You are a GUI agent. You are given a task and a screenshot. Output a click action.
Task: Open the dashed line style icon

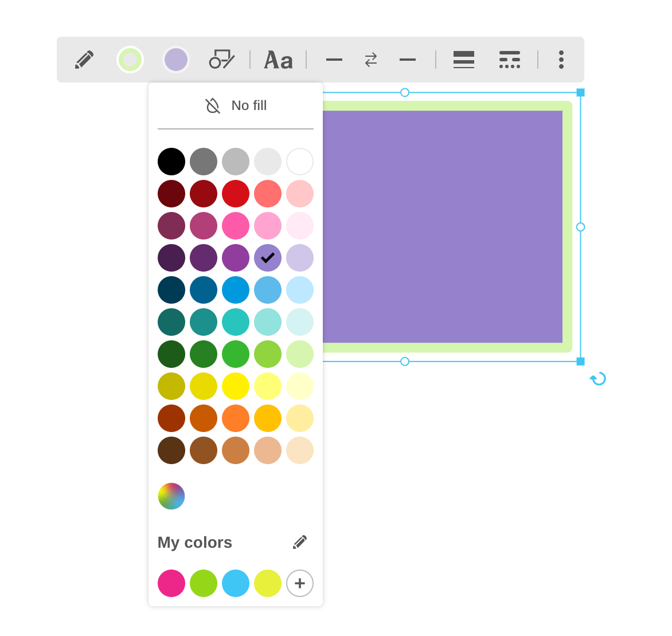pos(509,60)
